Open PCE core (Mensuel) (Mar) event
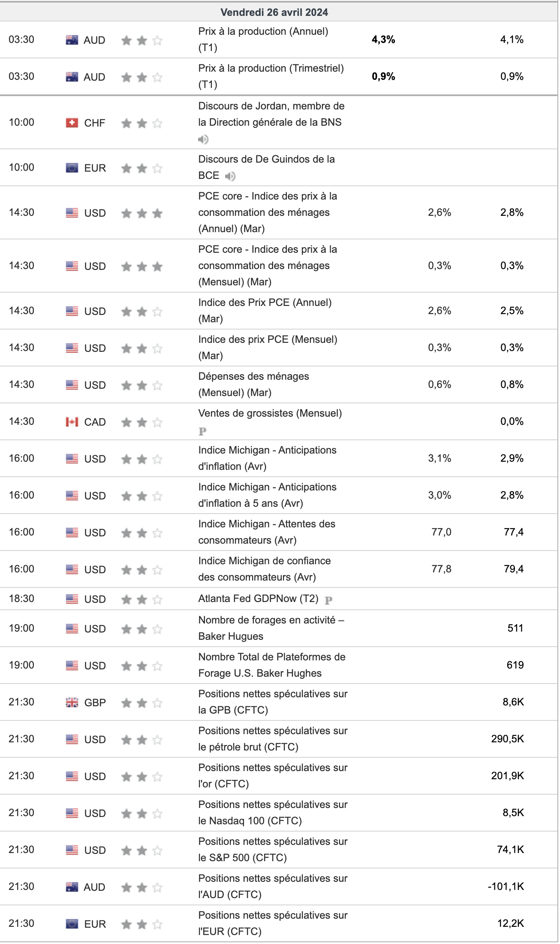The height and width of the screenshot is (944, 560). coord(268,266)
